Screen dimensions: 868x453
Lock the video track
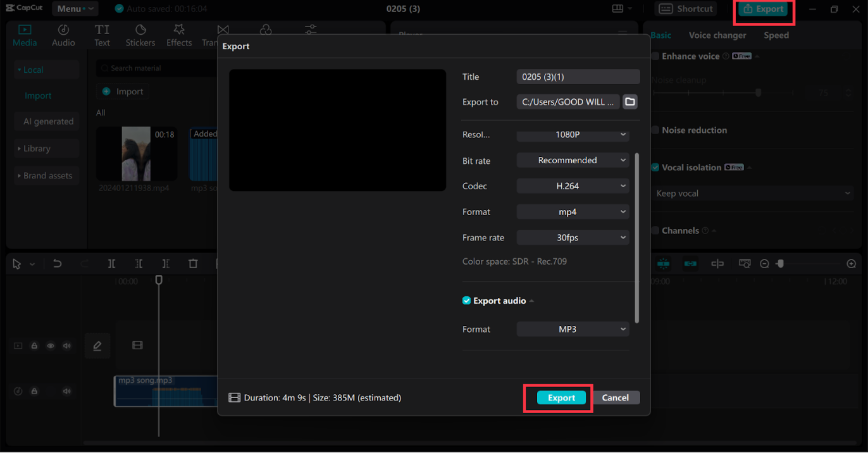pyautogui.click(x=34, y=346)
